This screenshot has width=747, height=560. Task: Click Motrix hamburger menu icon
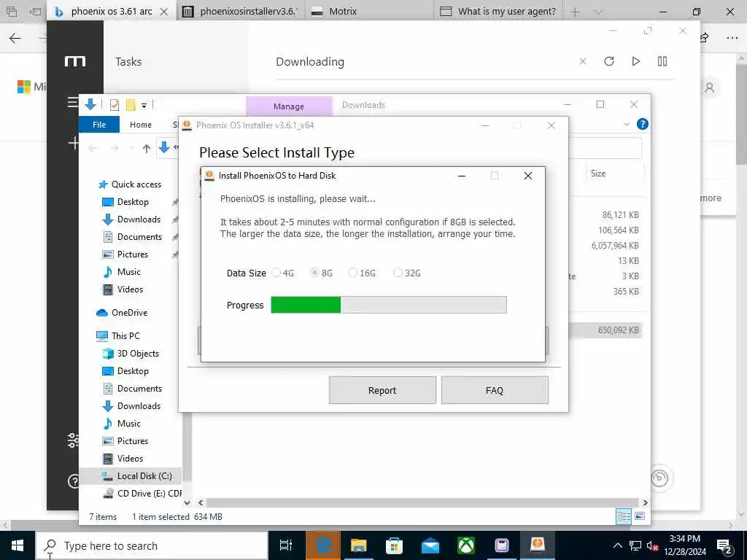(72, 102)
